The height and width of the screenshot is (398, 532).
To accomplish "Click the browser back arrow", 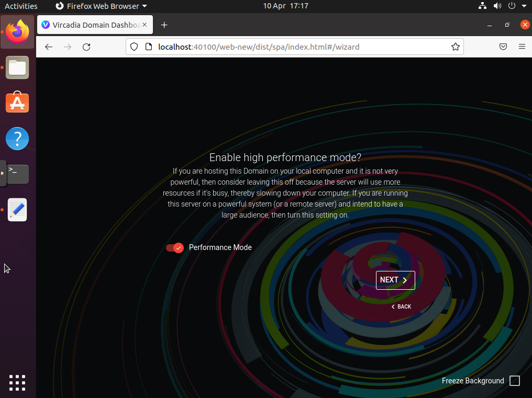I will pos(49,47).
